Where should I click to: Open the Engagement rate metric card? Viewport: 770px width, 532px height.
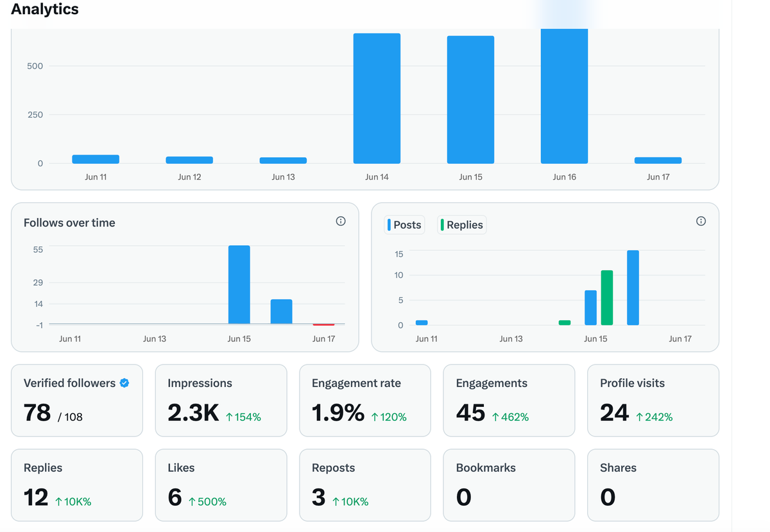tap(365, 400)
